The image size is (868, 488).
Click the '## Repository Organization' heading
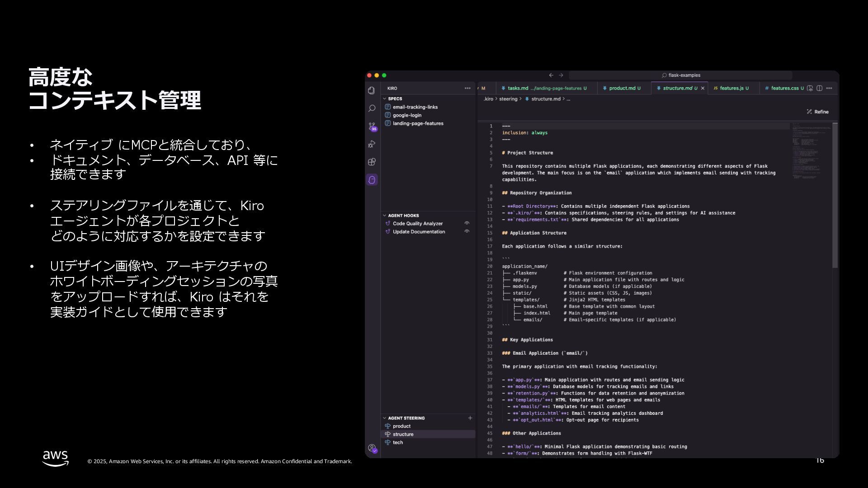click(x=537, y=193)
